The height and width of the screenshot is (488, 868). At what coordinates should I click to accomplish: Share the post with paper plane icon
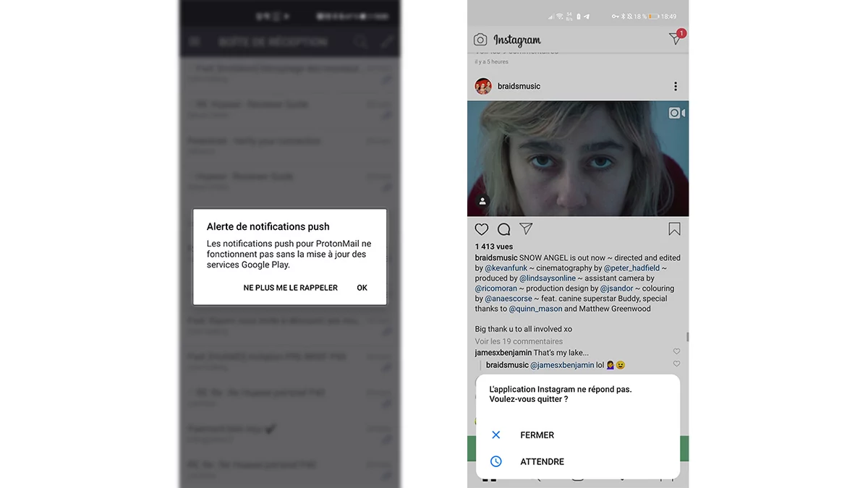click(527, 228)
